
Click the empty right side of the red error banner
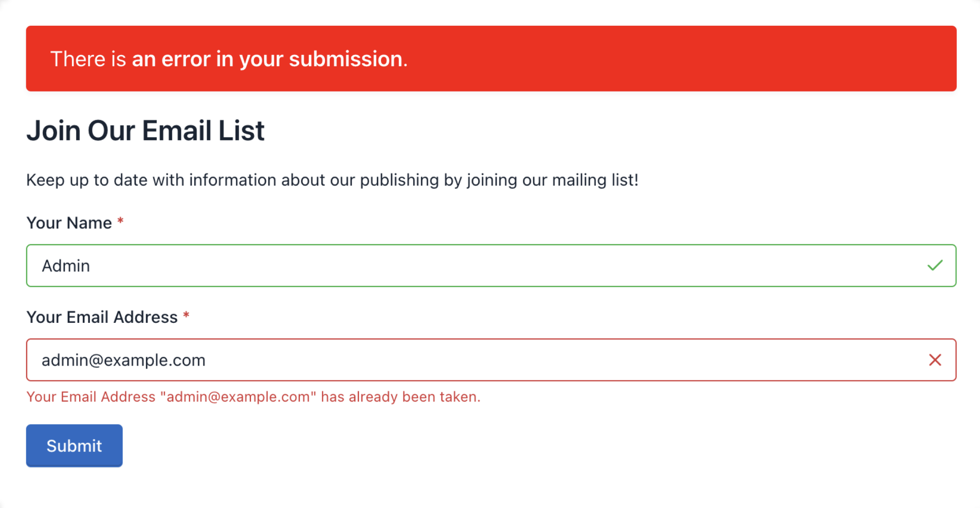point(720,59)
